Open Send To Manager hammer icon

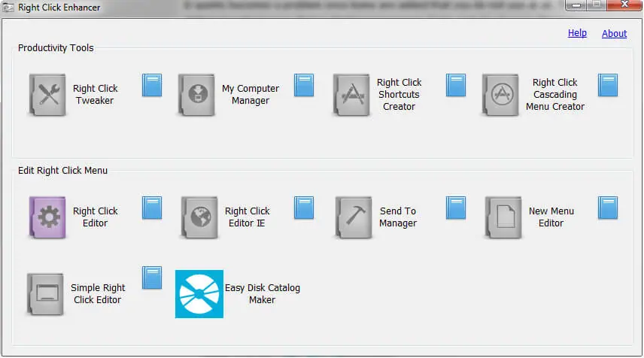click(x=354, y=217)
